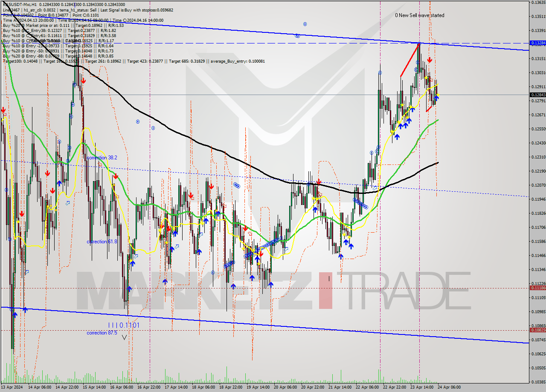Click the '| | | 0.1101' wave label
The height and width of the screenshot is (392, 546).
(x=123, y=325)
